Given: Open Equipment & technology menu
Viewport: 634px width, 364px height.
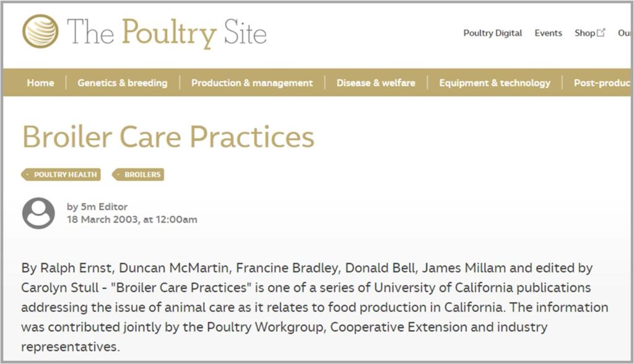Looking at the screenshot, I should (x=495, y=83).
